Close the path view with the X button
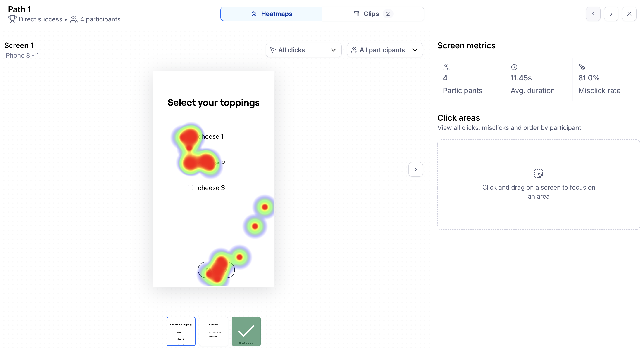644x352 pixels. tap(629, 14)
